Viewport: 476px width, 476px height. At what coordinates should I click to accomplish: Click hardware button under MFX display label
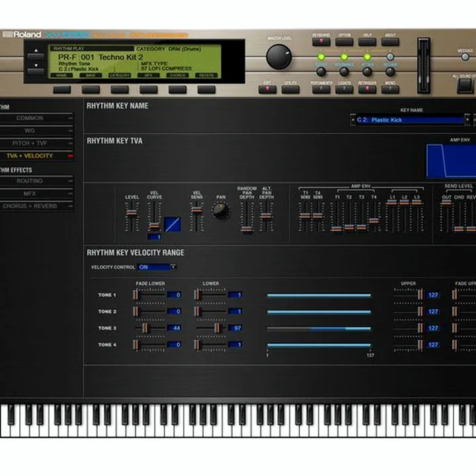[149, 89]
